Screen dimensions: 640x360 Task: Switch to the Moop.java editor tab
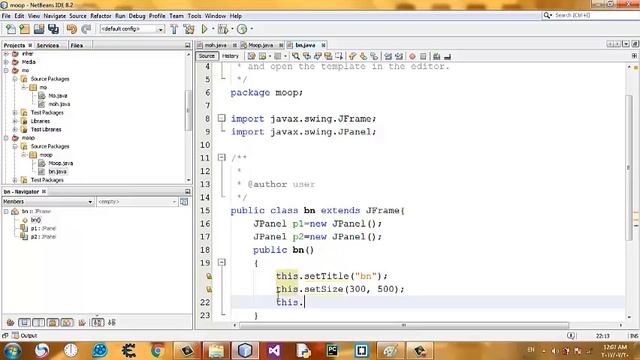(260, 45)
